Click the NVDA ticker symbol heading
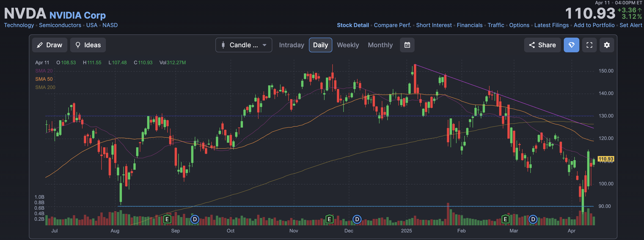644x240 pixels. (x=25, y=14)
